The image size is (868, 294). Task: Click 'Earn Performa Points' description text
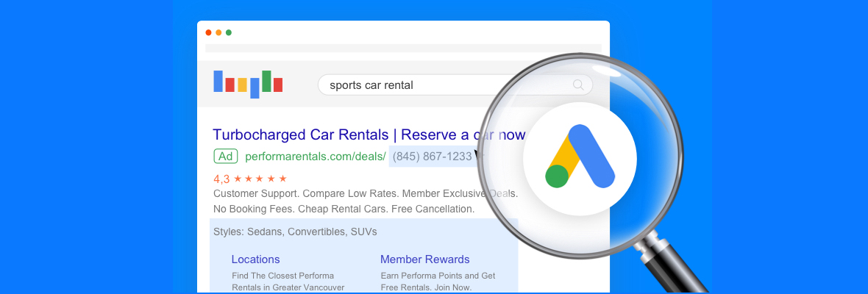(438, 276)
